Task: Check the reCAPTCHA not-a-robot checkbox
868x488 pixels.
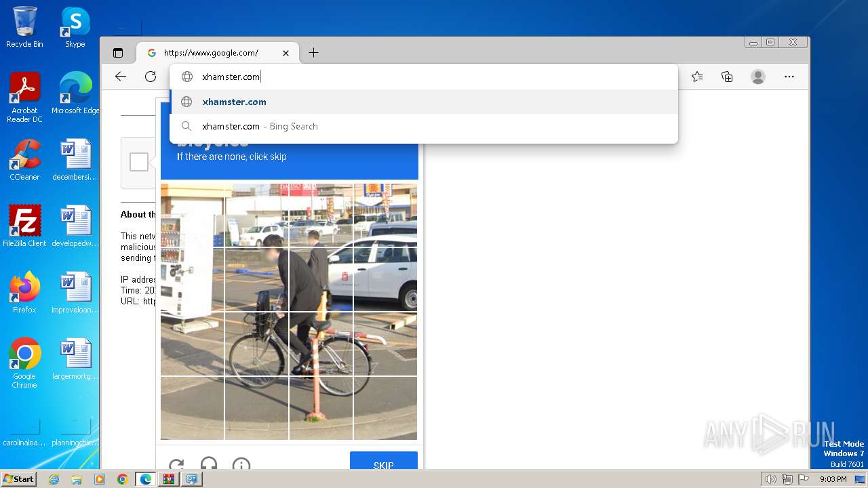Action: 139,162
